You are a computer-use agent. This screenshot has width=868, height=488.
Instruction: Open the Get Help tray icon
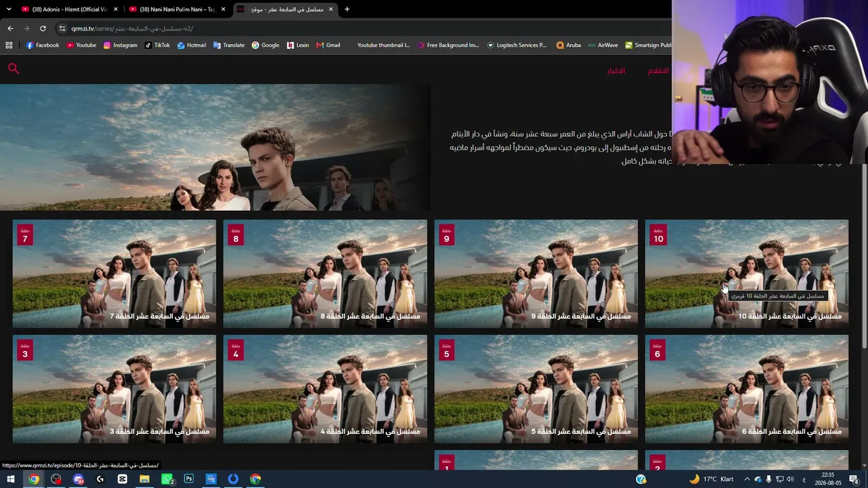tap(641, 479)
